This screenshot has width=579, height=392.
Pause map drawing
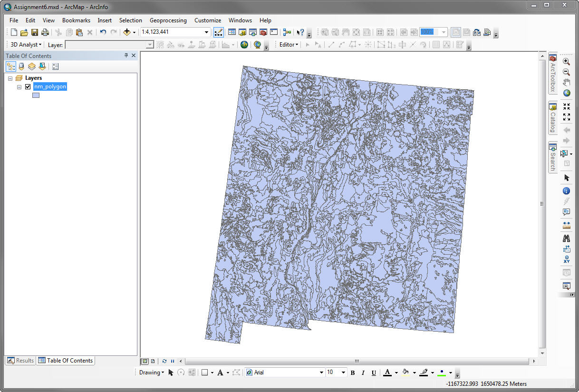pos(173,361)
